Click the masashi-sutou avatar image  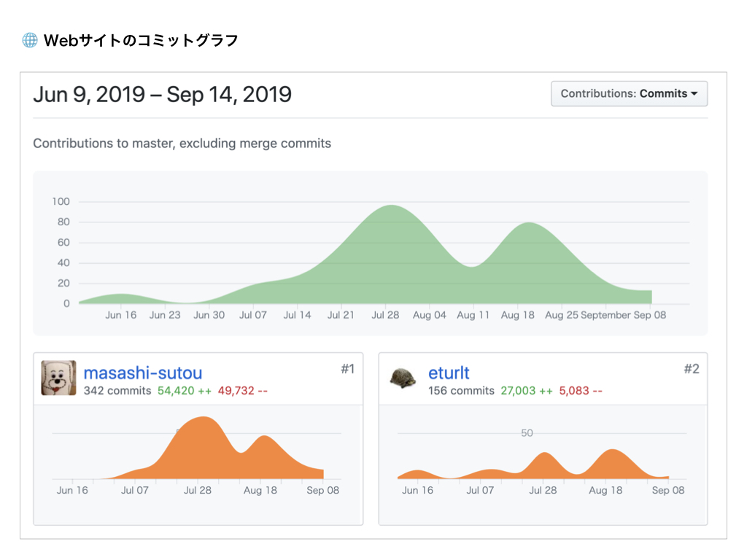[58, 378]
